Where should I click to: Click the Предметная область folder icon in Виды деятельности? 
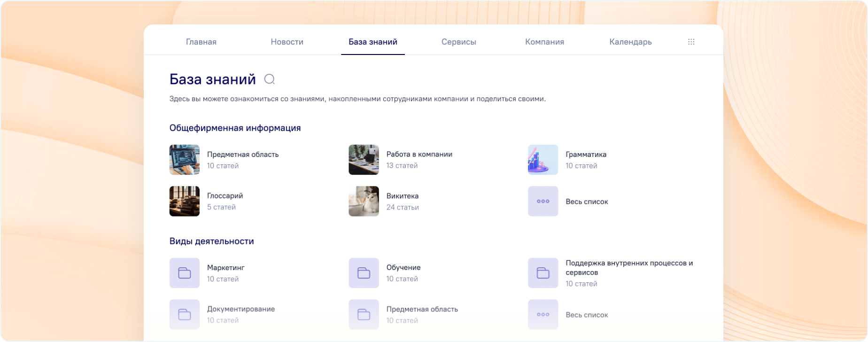click(364, 314)
